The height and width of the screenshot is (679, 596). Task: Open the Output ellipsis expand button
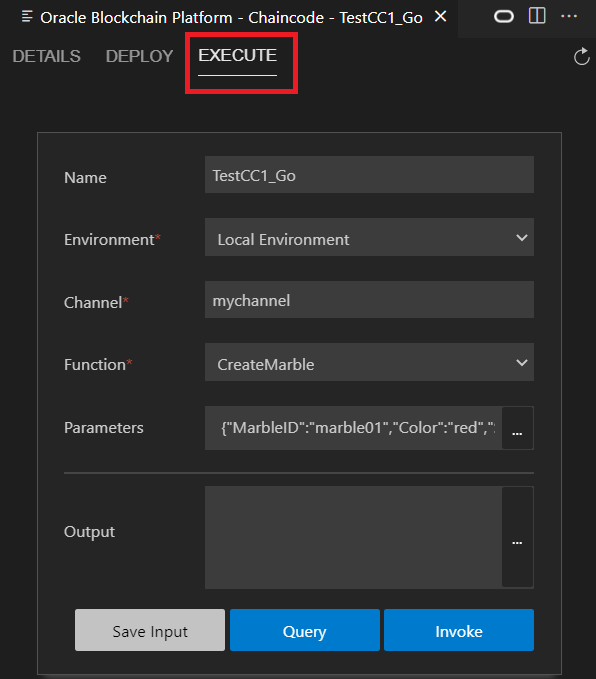[x=517, y=537]
